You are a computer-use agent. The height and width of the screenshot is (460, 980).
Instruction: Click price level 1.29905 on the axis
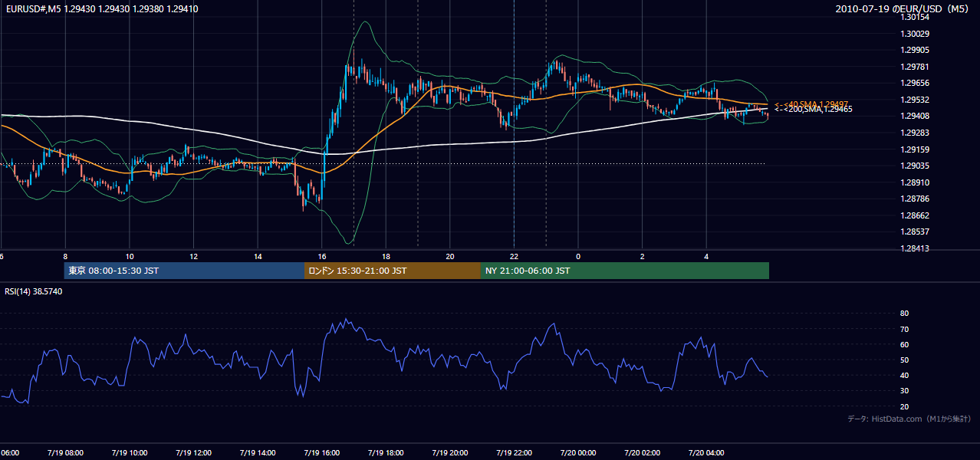pos(915,50)
